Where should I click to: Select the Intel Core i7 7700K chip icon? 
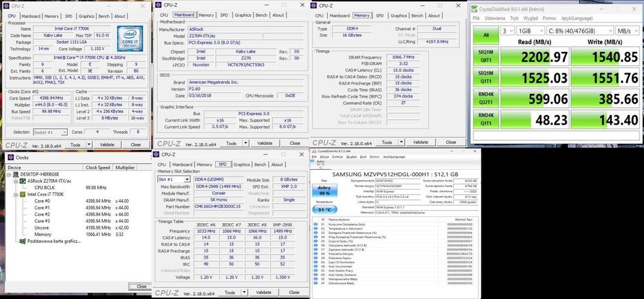point(23,194)
